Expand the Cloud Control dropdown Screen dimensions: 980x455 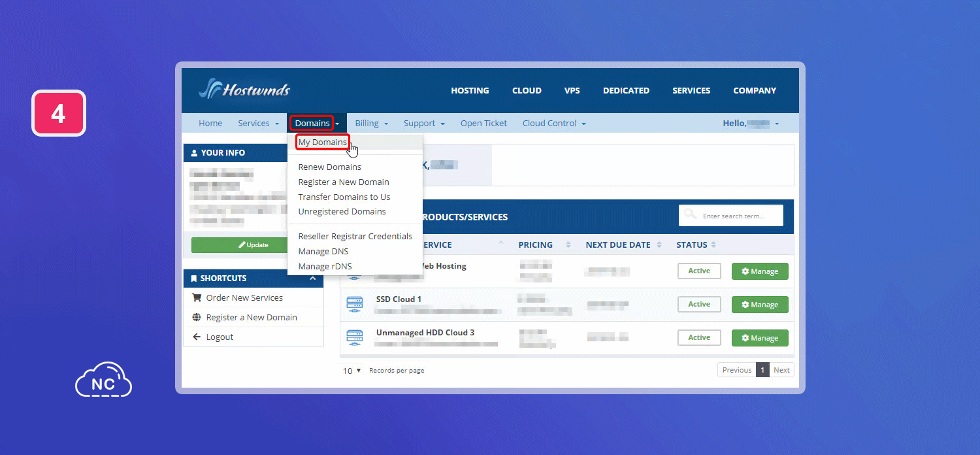click(x=554, y=123)
